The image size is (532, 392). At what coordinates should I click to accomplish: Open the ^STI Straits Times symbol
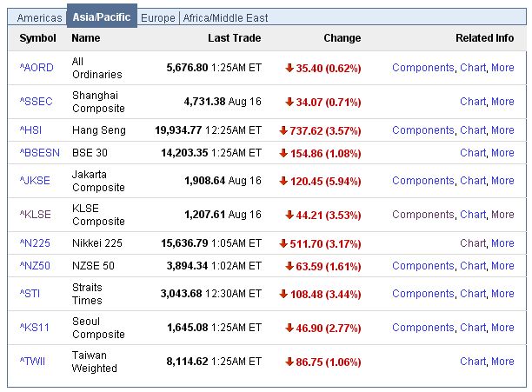(x=30, y=294)
